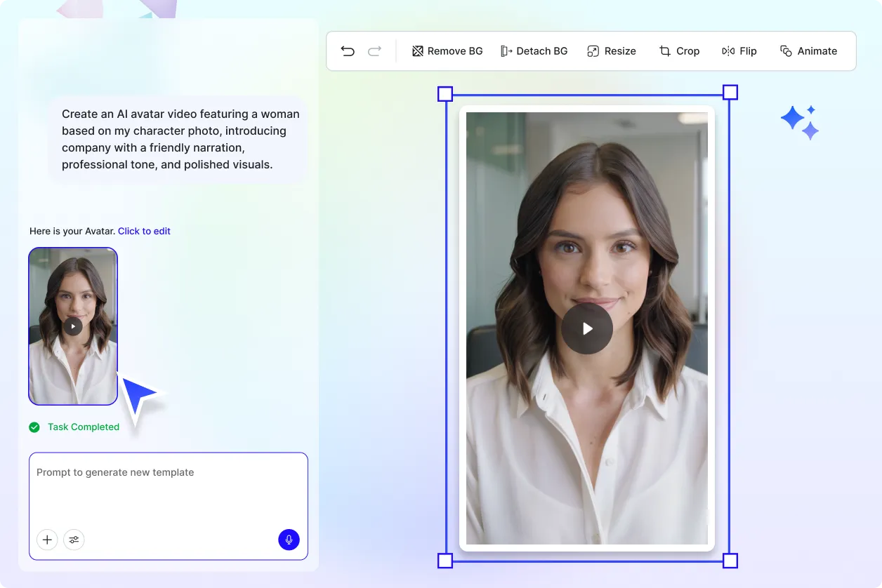The height and width of the screenshot is (588, 882).
Task: Click the bottom-left selection handle on canvas
Action: click(445, 561)
